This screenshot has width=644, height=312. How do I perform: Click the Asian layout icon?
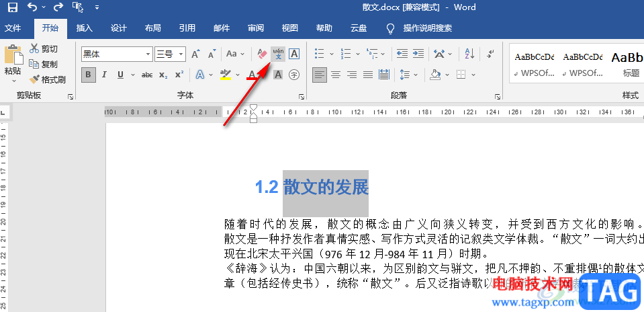point(439,54)
